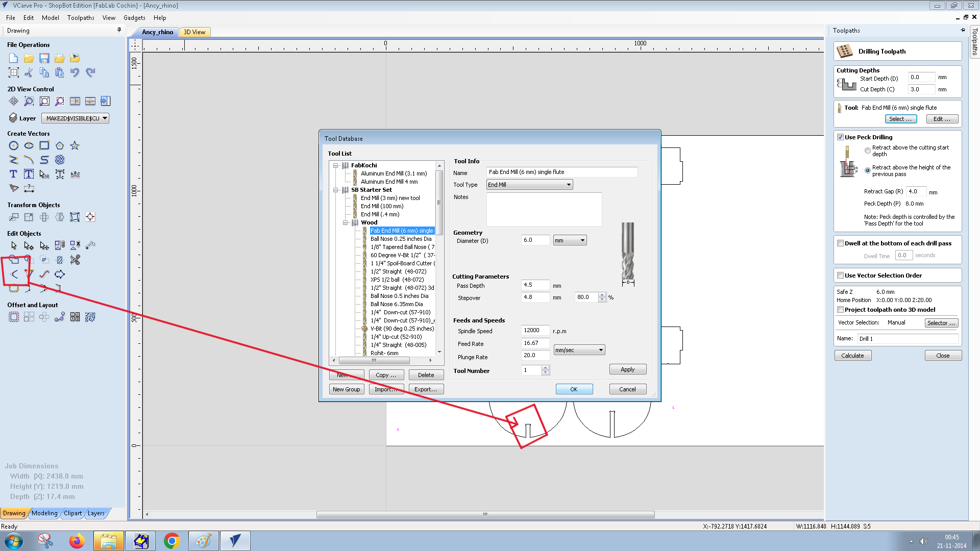Increase the Tool Number stepper
The height and width of the screenshot is (551, 980).
click(546, 368)
